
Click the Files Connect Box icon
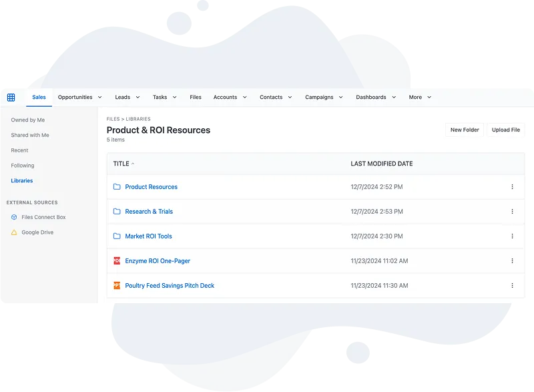pos(14,217)
